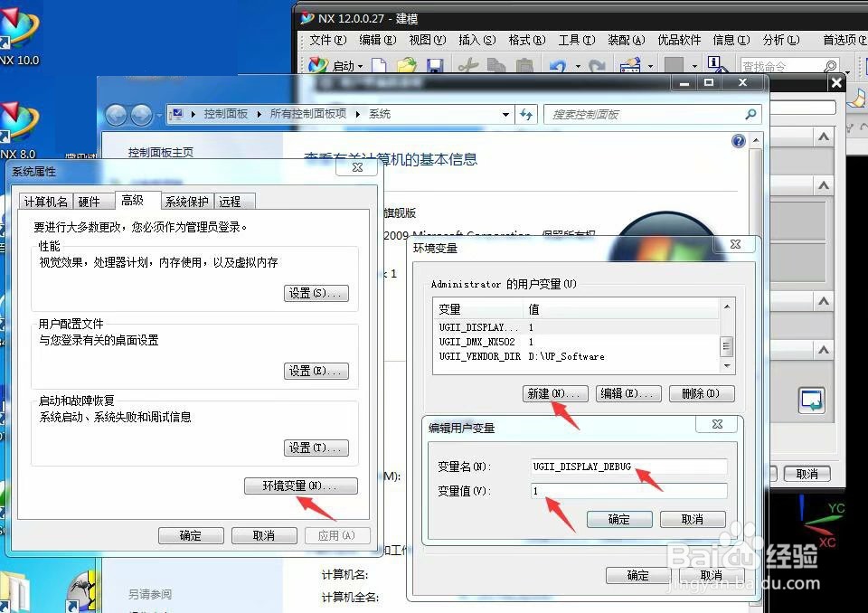This screenshot has width=868, height=613.
Task: Click the spider application shortcut on the desktop
Action: pyautogui.click(x=82, y=591)
